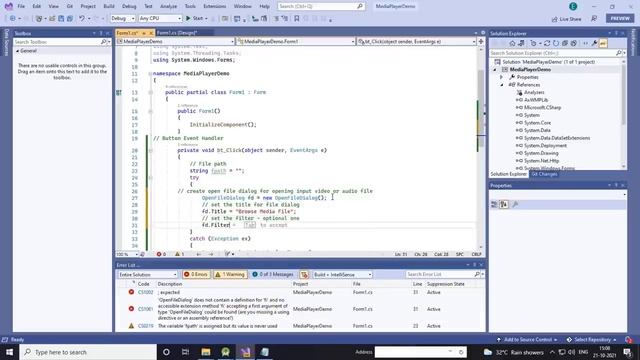This screenshot has width=640, height=360.
Task: Toggle the 0 Errors filter button
Action: (196, 275)
